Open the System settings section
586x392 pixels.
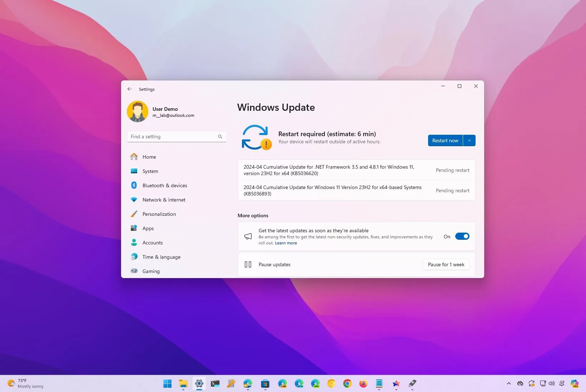pyautogui.click(x=150, y=171)
